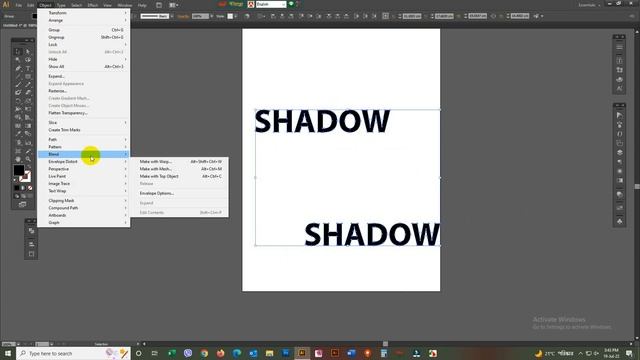
Task: Pick the Pen tool
Action: [x=18, y=68]
